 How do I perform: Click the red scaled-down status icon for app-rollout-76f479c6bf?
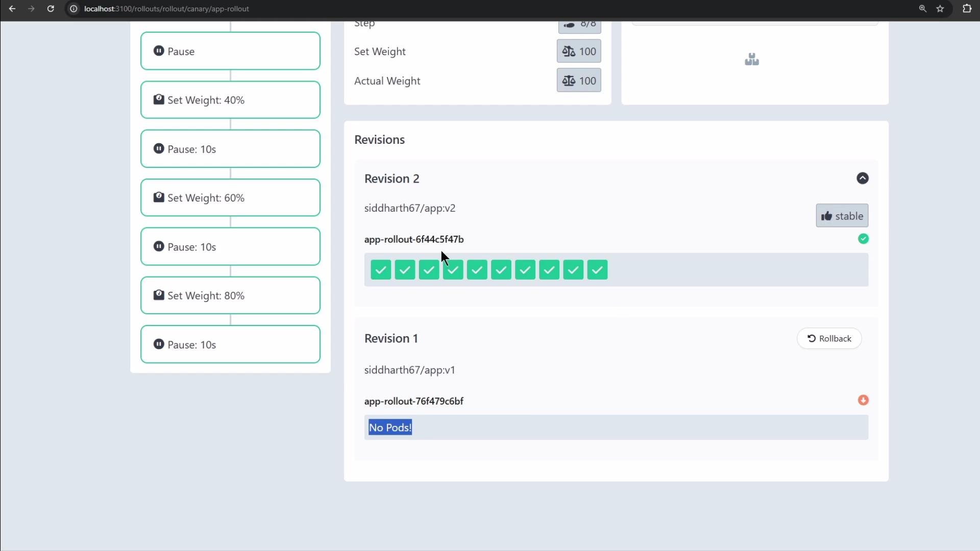point(863,400)
